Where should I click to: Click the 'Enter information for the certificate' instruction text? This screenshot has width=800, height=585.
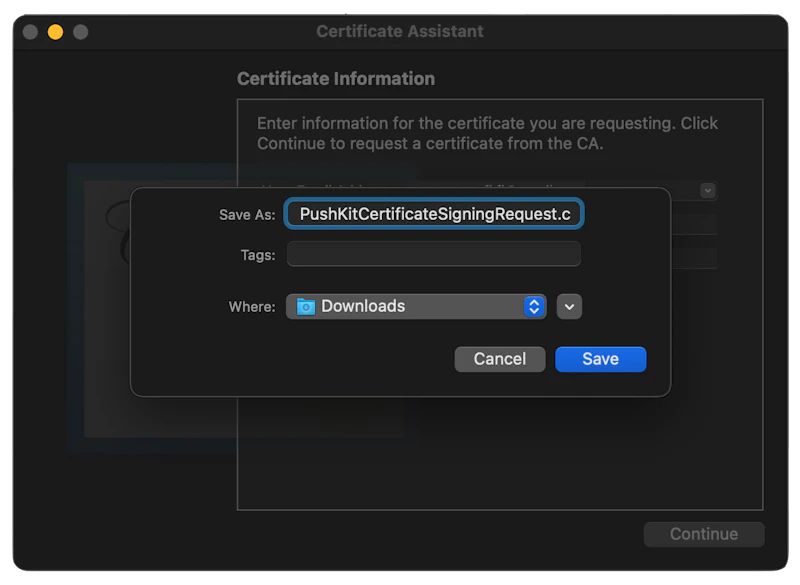(487, 134)
